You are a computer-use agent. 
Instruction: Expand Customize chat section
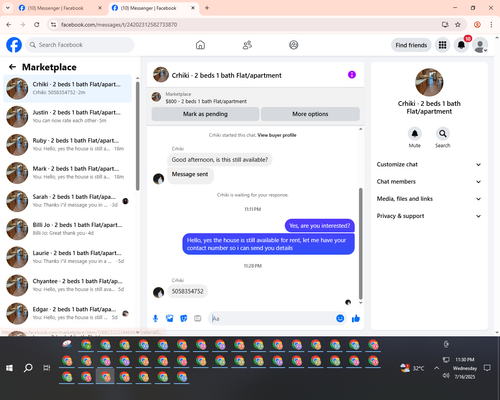429,164
